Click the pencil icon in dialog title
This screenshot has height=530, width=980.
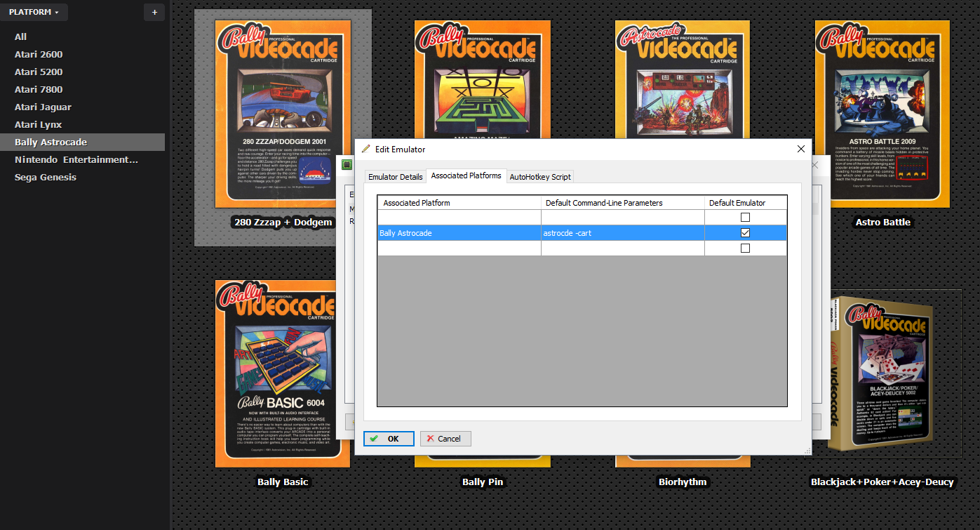[x=365, y=149]
